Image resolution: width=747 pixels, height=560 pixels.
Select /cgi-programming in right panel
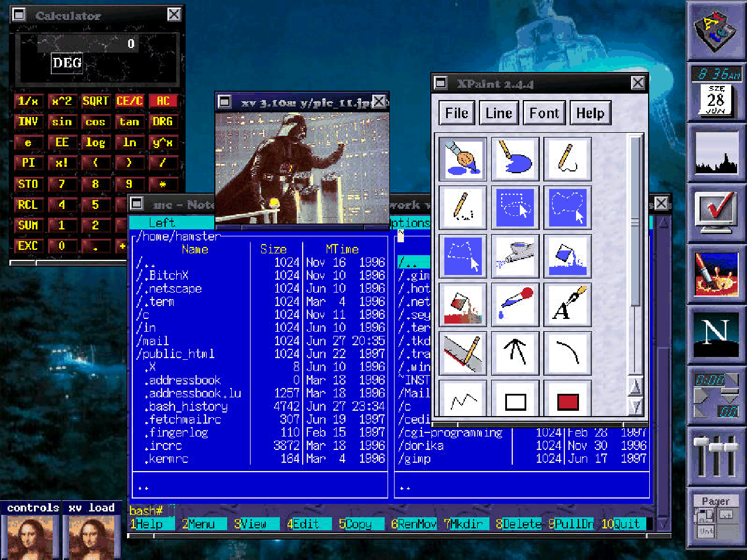pos(451,432)
